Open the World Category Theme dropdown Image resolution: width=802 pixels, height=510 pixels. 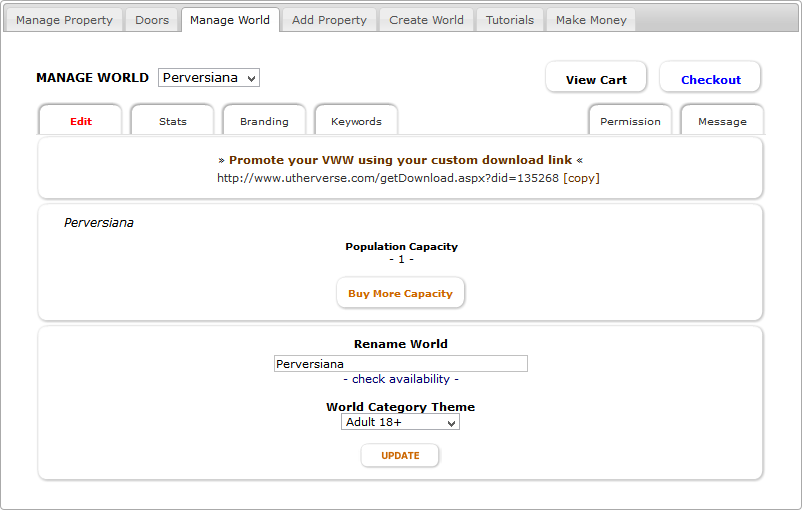[400, 422]
